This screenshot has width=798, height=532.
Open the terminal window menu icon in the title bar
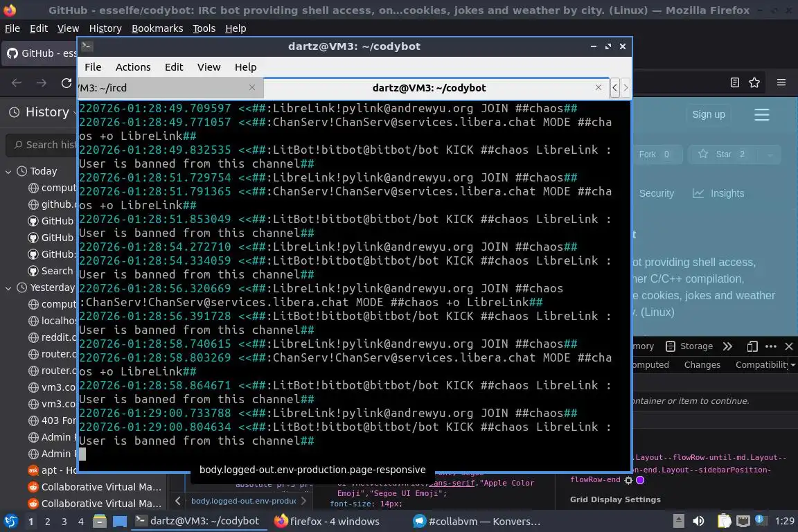tap(87, 46)
